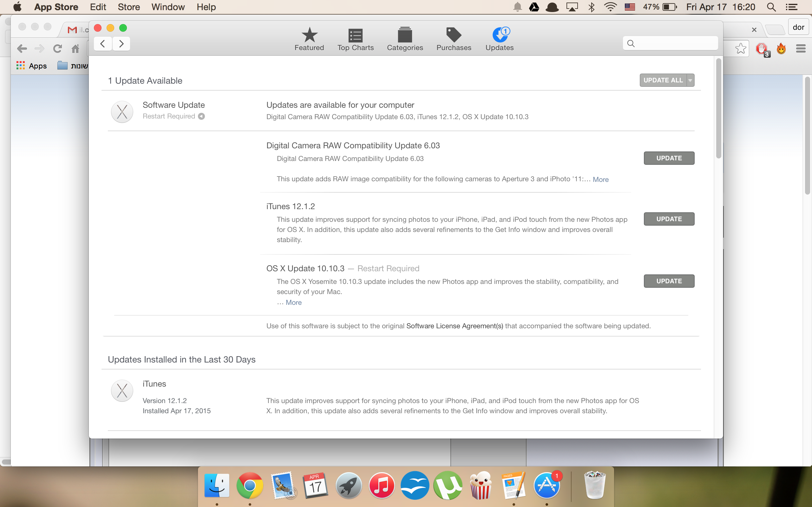Open the Window menu
Viewport: 812px width, 507px height.
pos(168,7)
